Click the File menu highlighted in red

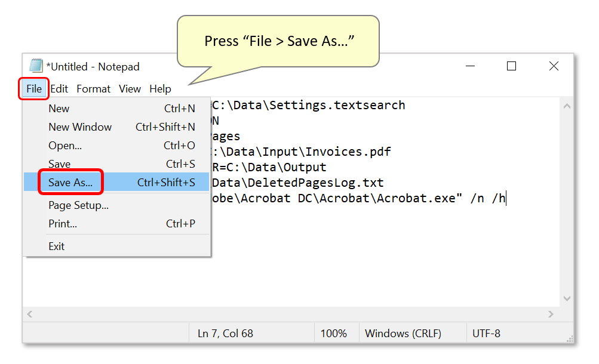point(33,88)
